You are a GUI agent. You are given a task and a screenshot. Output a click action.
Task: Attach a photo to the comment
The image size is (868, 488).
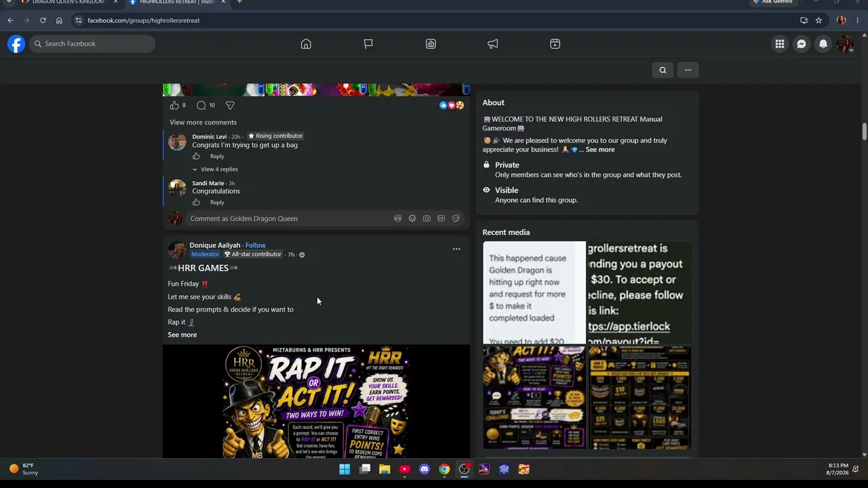pos(427,218)
